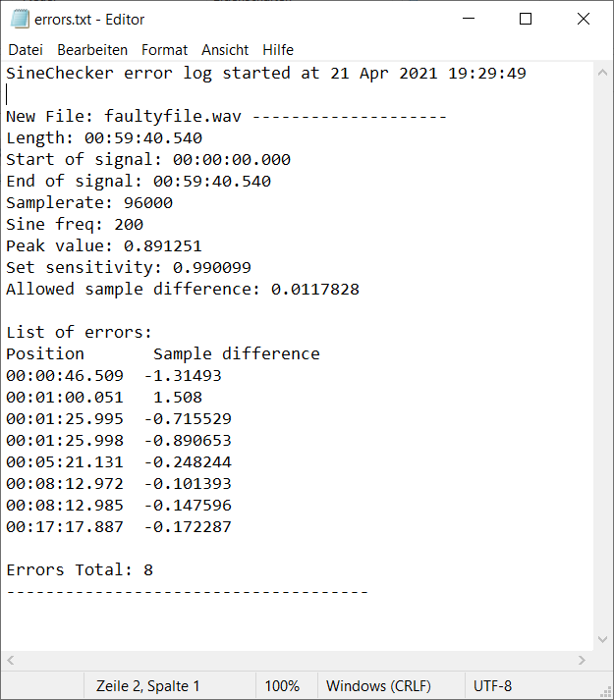Open the Hilfe menu
This screenshot has width=614, height=700.
(x=278, y=49)
